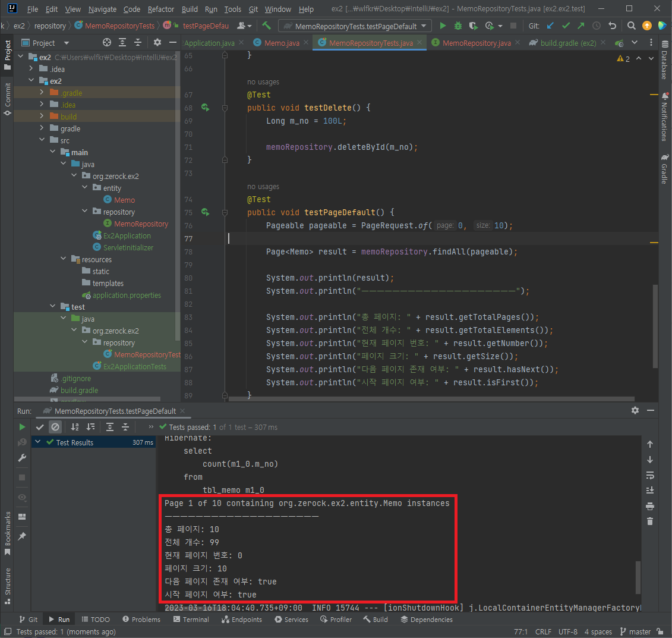Open the Project view mode dropdown
The image size is (672, 638).
67,43
